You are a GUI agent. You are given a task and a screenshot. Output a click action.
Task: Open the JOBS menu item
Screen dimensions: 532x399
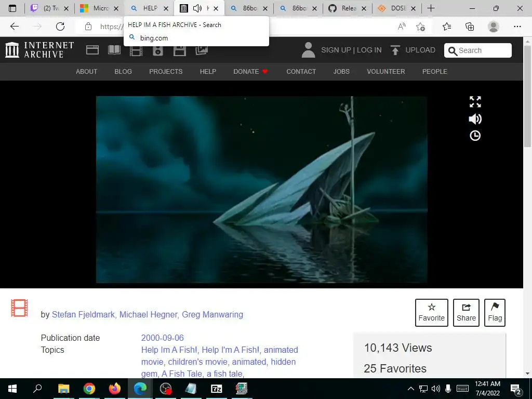(341, 72)
